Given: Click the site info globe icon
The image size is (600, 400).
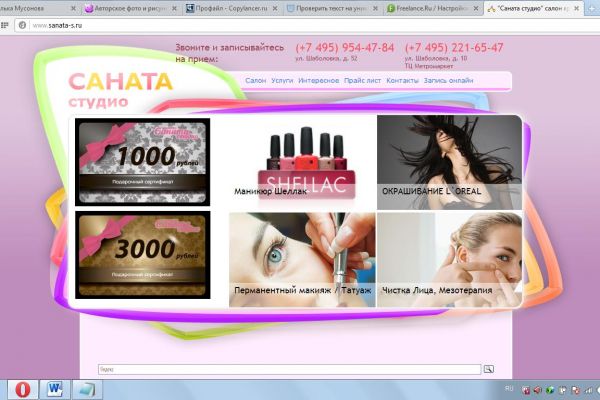Looking at the screenshot, I should (22, 25).
